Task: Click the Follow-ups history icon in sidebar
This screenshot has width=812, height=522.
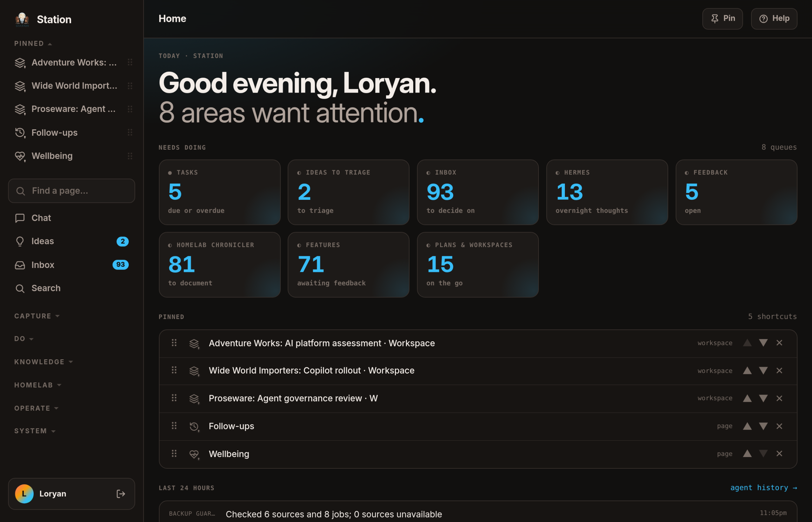Action: click(20, 133)
